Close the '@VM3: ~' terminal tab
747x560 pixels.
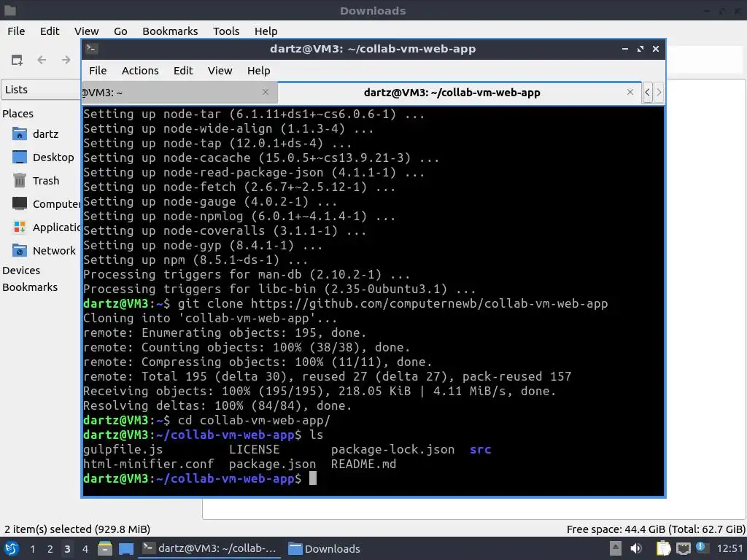266,92
